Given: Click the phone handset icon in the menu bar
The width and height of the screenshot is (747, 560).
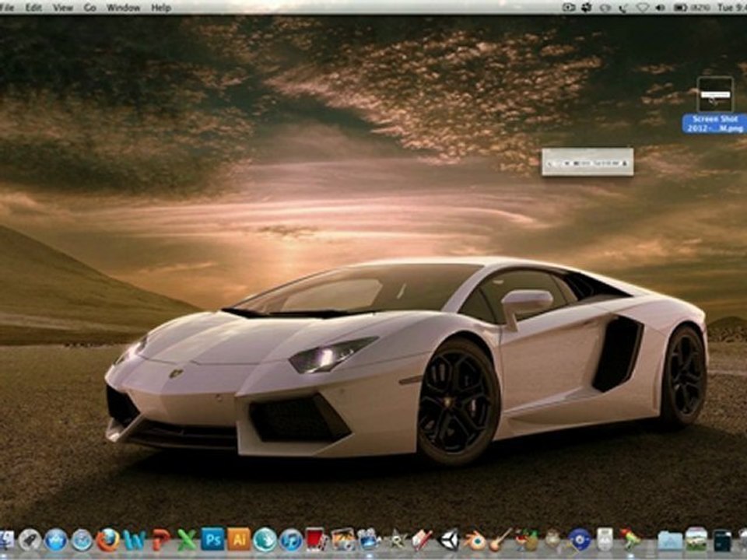Looking at the screenshot, I should [623, 8].
